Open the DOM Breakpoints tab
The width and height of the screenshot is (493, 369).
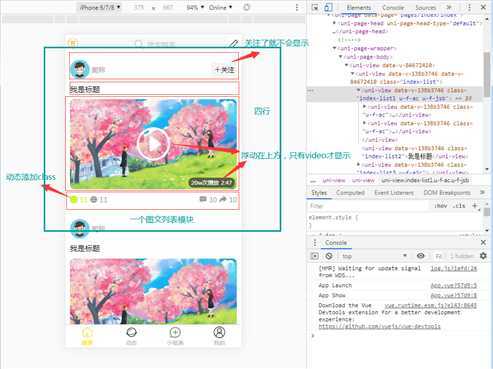point(447,193)
